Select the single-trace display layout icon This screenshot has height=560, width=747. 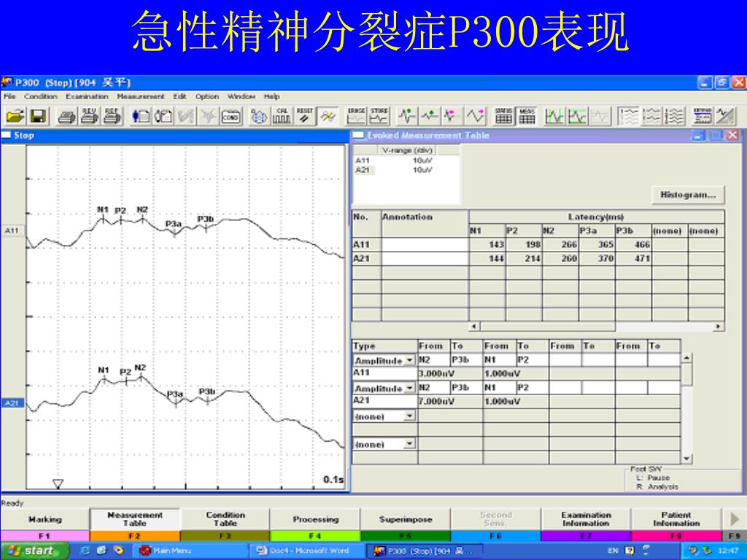(x=628, y=116)
